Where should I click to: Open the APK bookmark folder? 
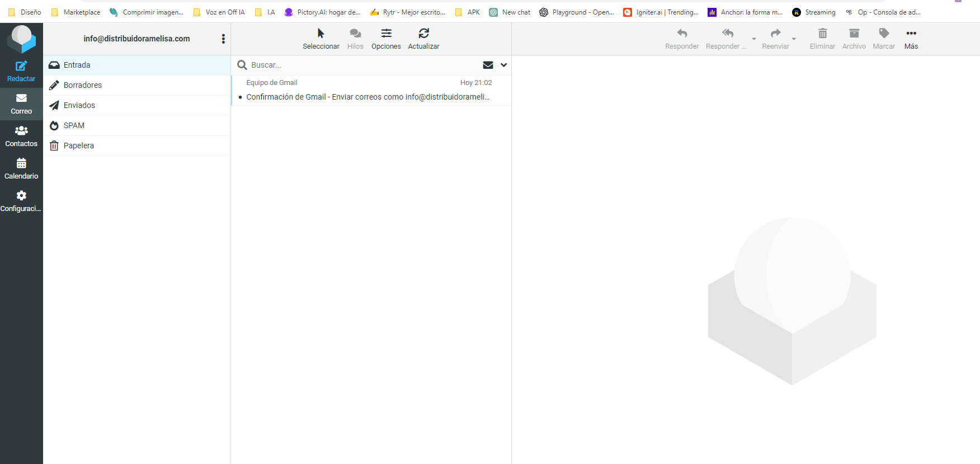click(467, 12)
